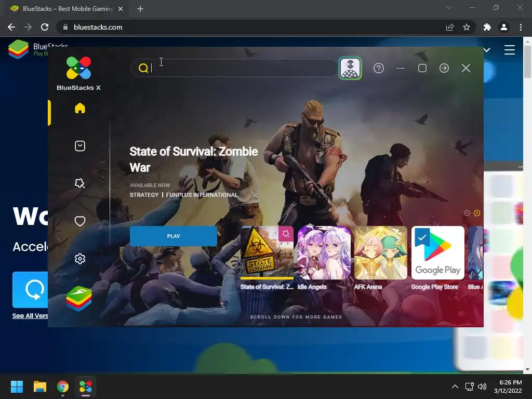Viewport: 532px width, 399px height.
Task: Show previous featured game banner
Action: (467, 213)
